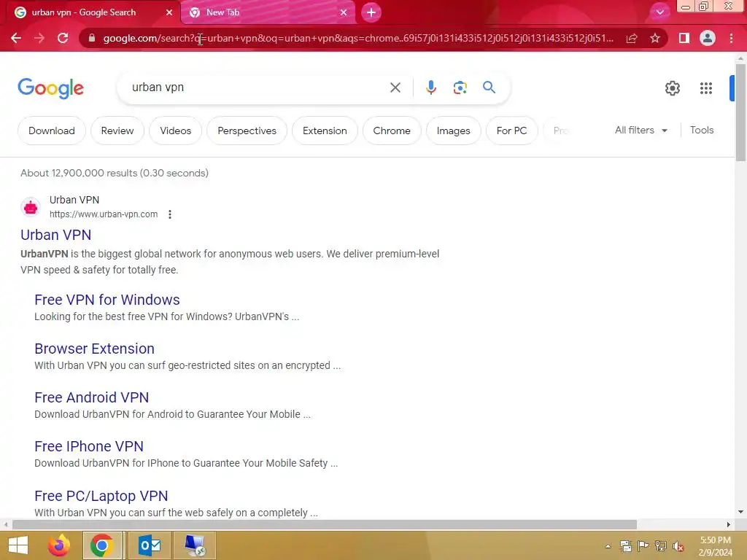This screenshot has height=560, width=747.
Task: Expand the All filters dropdown
Action: click(640, 130)
